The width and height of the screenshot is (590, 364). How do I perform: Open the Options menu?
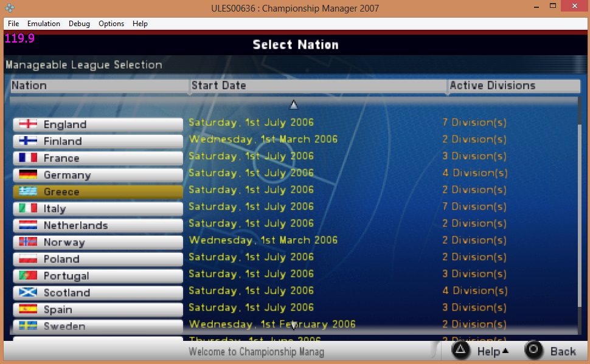click(x=111, y=24)
